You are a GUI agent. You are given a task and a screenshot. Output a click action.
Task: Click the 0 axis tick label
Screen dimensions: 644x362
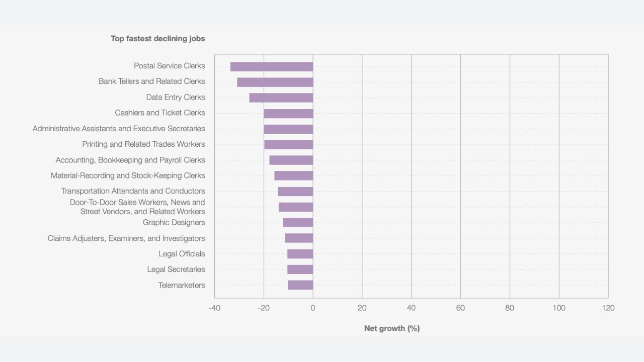coord(313,308)
